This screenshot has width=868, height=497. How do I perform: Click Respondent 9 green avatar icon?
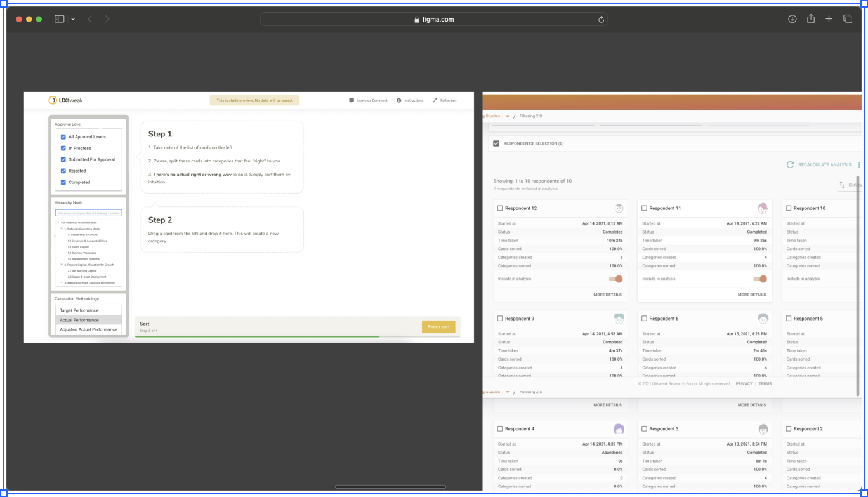(x=619, y=319)
